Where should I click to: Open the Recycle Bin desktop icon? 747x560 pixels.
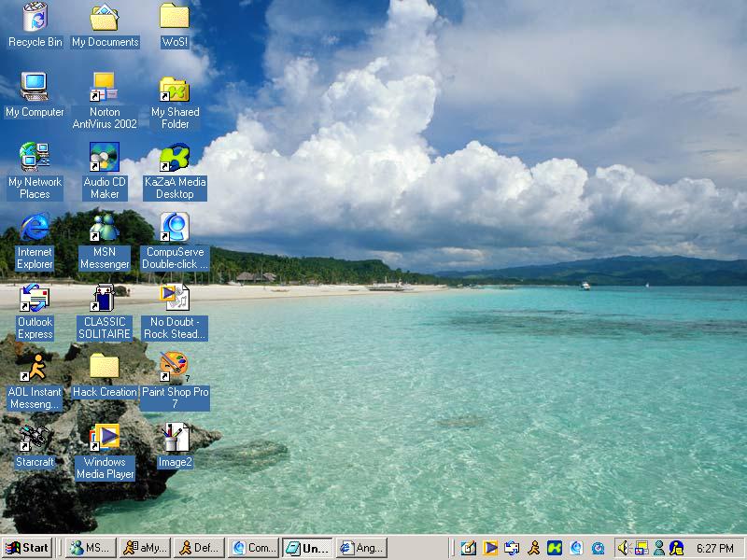click(x=35, y=17)
